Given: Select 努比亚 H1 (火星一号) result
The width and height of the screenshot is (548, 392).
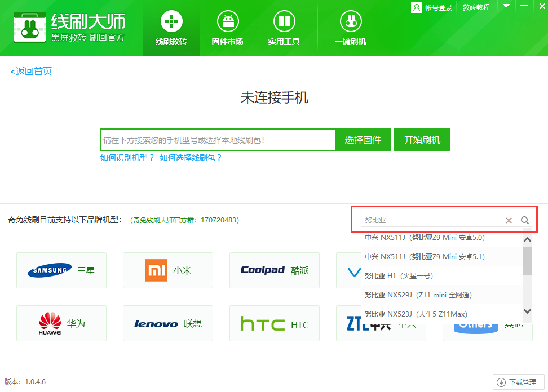Looking at the screenshot, I should (442, 276).
